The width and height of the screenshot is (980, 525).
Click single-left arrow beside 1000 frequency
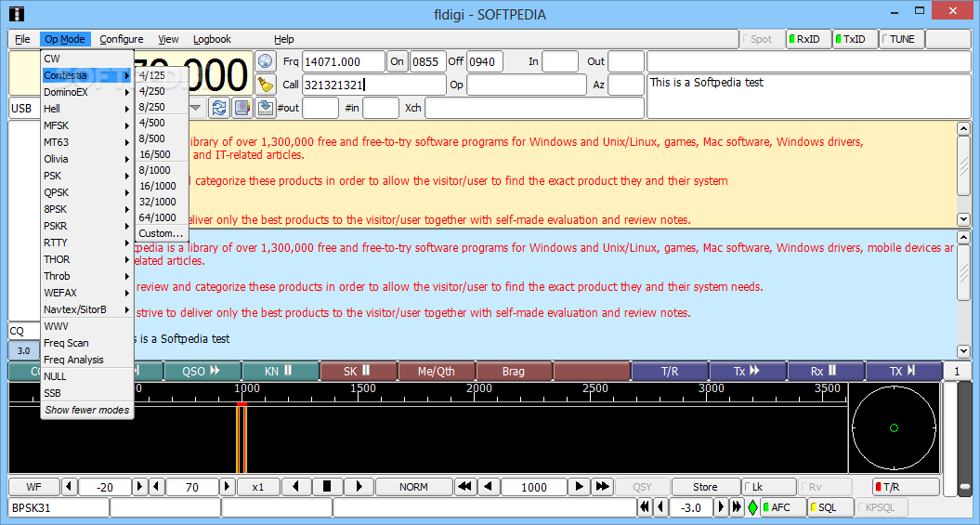pos(489,487)
